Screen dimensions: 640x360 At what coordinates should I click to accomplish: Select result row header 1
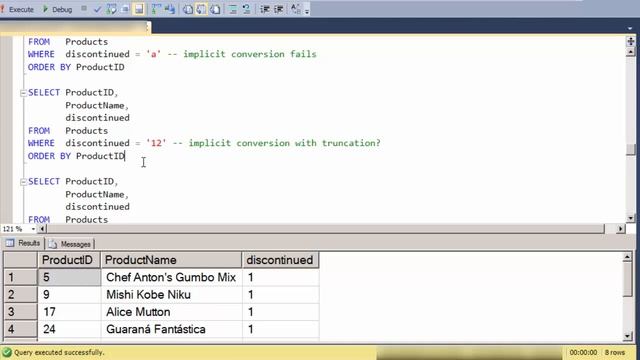click(x=20, y=277)
